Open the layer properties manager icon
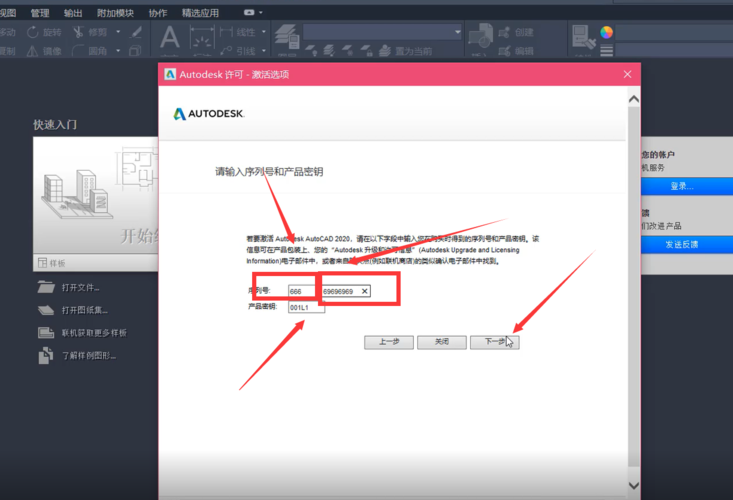The height and width of the screenshot is (500, 733). pyautogui.click(x=287, y=37)
